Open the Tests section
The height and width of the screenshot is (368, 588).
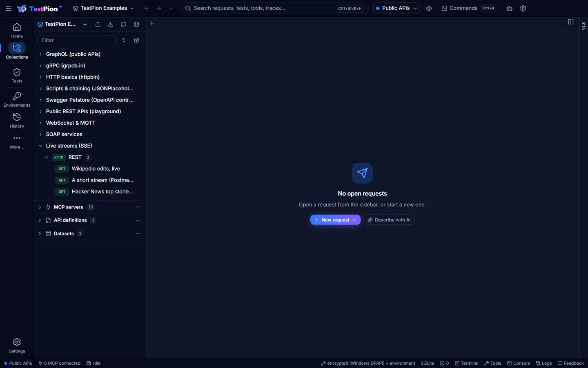click(x=17, y=76)
